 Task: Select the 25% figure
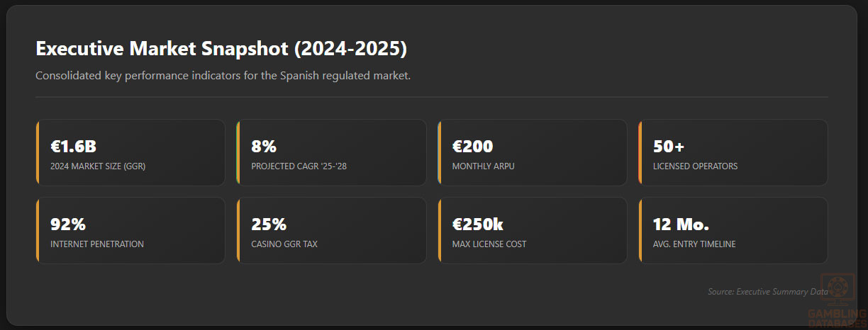pos(269,224)
